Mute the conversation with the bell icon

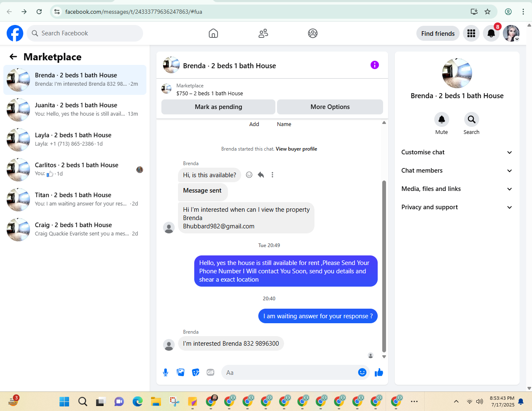(x=442, y=119)
